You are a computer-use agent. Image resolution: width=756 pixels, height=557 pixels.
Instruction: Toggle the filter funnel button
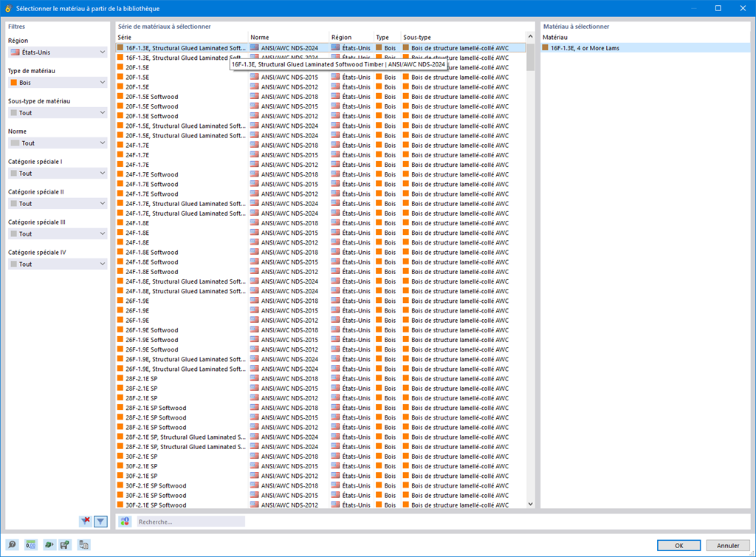tap(100, 521)
